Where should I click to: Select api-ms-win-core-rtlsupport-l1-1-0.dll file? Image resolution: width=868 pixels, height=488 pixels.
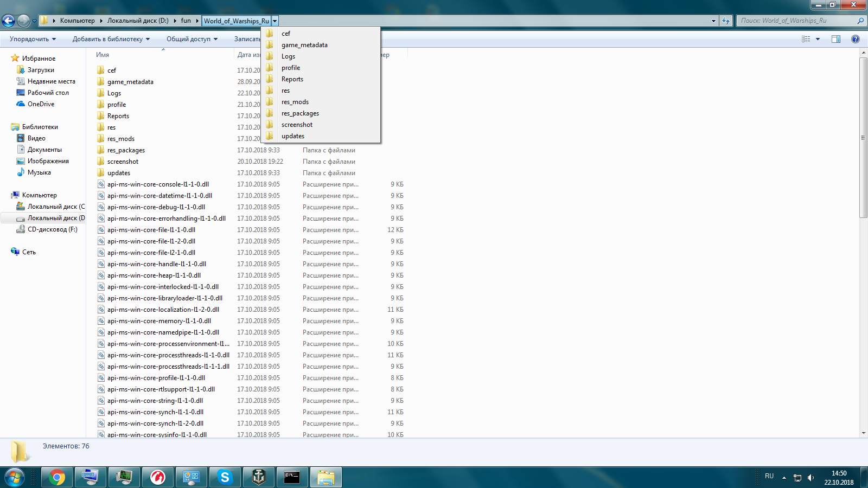click(161, 389)
